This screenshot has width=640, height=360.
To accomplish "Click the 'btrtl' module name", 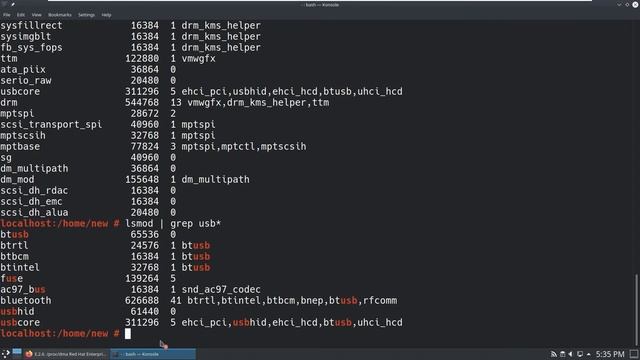I will [x=14, y=245].
